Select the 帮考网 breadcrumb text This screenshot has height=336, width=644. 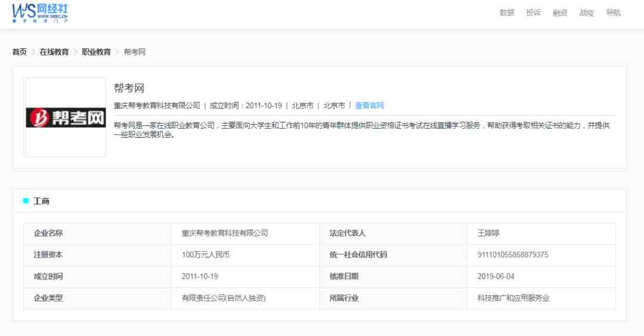[x=134, y=52]
